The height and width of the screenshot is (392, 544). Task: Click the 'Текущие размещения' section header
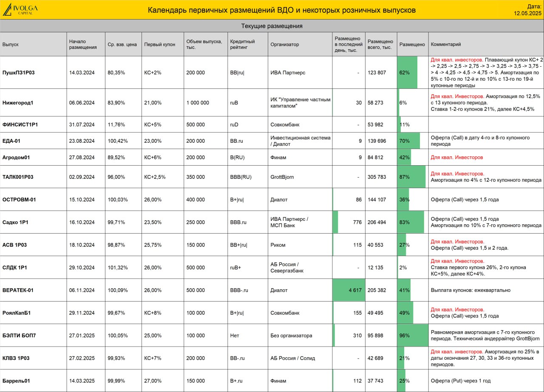272,26
